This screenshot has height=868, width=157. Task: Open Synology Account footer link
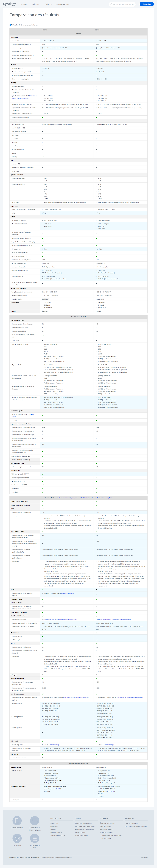click(82, 835)
